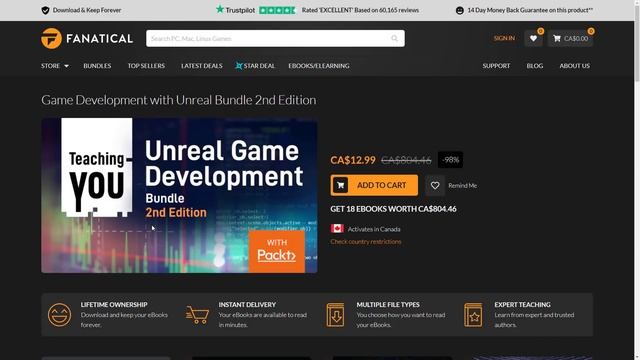Image resolution: width=640 pixels, height=360 pixels.
Task: Click the With Packt badge on banner
Action: coord(277,252)
